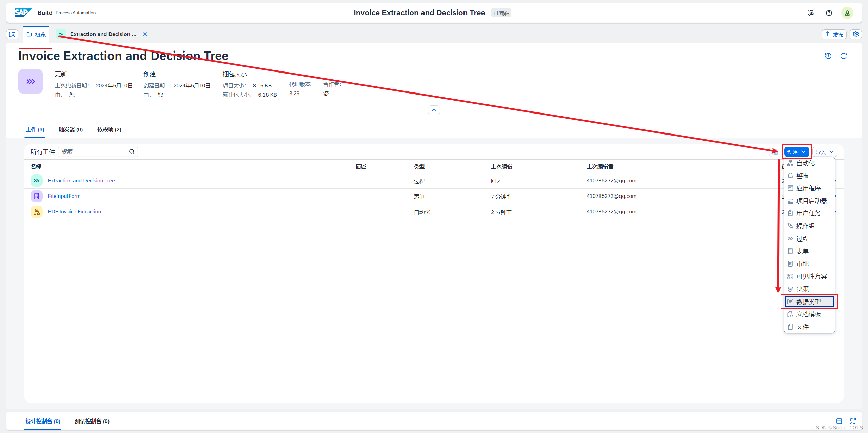Open the project explorer search icon
868x433 pixels.
[12, 34]
